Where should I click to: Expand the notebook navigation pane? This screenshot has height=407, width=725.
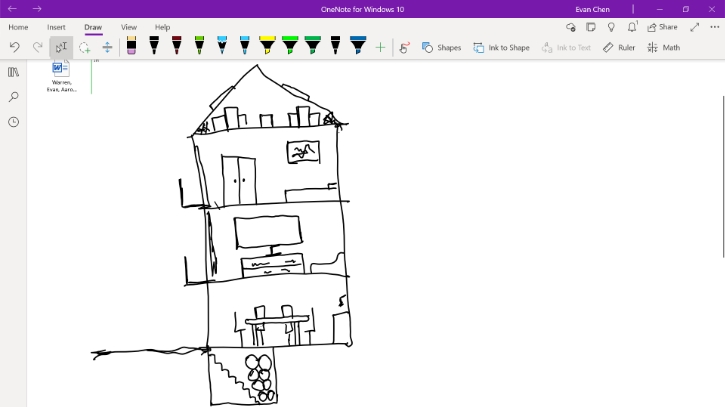click(13, 72)
